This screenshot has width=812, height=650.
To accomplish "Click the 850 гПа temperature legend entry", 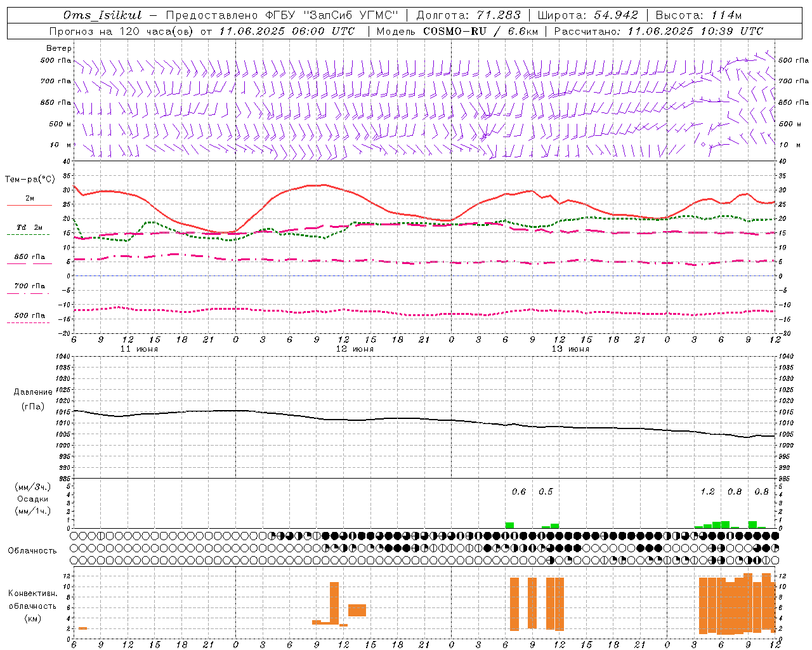I will tap(29, 259).
